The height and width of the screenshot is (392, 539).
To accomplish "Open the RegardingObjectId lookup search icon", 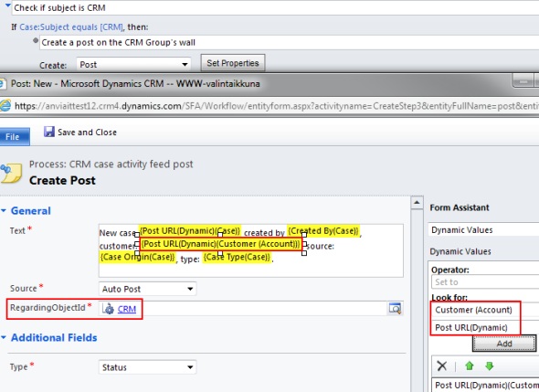I will 395,308.
